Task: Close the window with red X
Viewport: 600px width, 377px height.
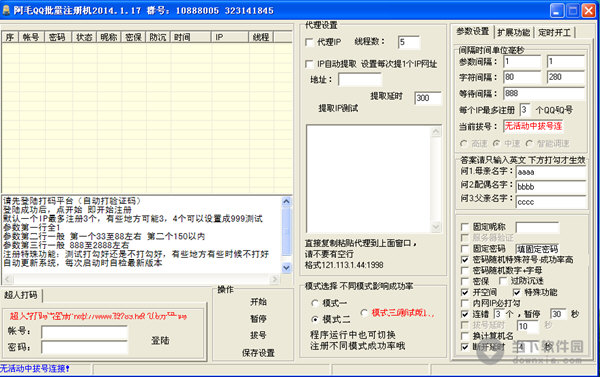Action: point(589,10)
